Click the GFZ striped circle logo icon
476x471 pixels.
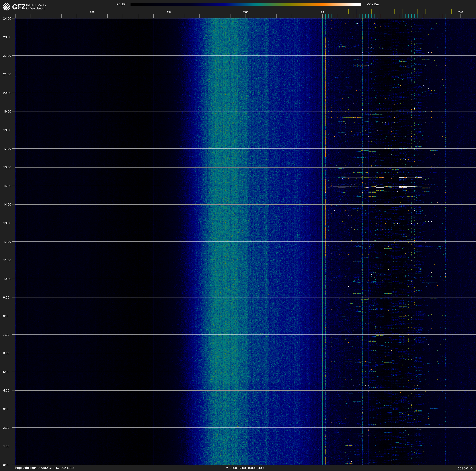pyautogui.click(x=7, y=7)
